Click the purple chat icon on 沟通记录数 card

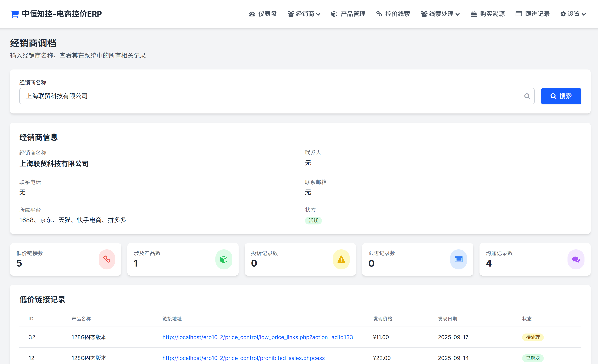click(x=576, y=259)
